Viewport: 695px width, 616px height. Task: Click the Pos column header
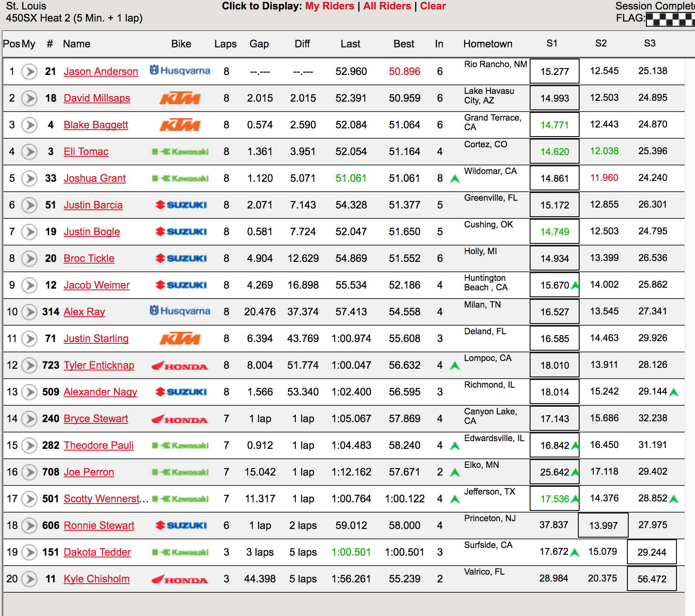click(11, 44)
